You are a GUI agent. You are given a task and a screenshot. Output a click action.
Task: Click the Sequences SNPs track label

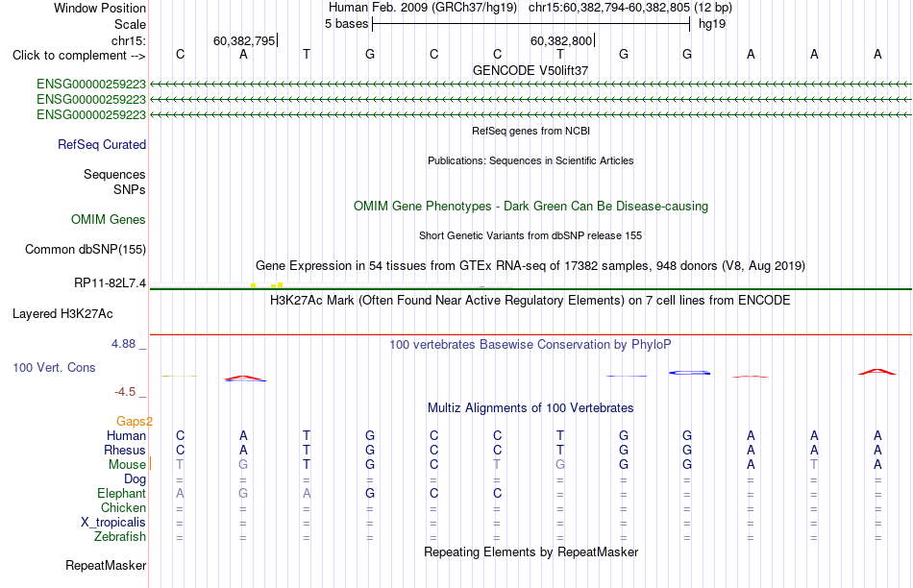pyautogui.click(x=114, y=182)
